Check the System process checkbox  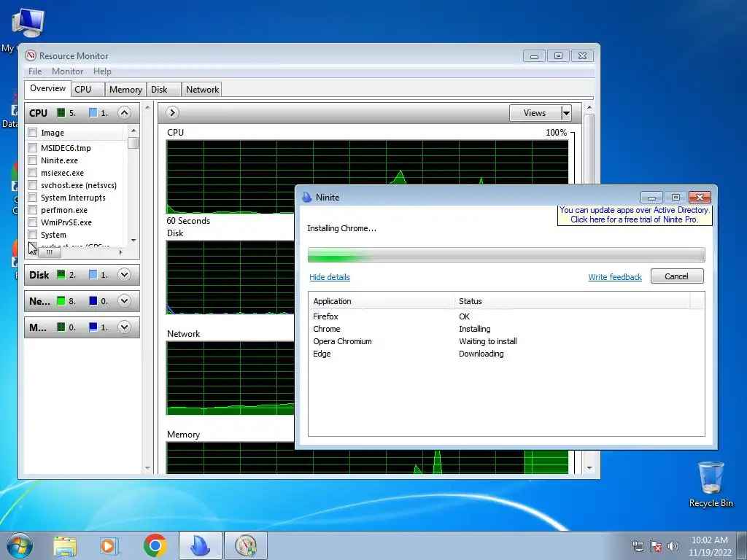click(32, 234)
